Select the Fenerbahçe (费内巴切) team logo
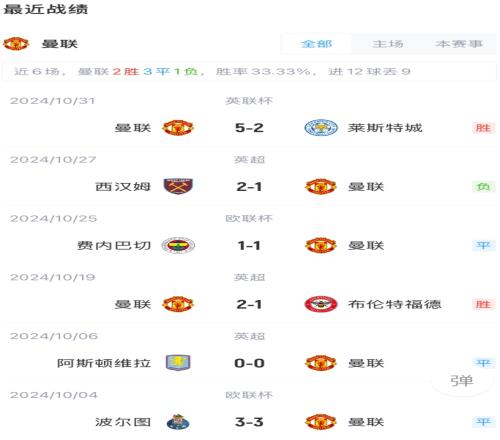500x440 pixels. [x=178, y=246]
